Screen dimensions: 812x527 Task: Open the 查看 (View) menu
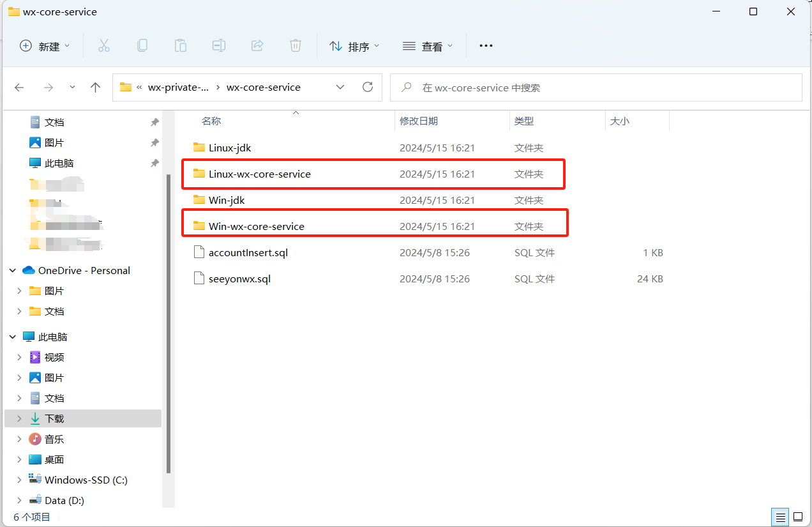pos(428,46)
